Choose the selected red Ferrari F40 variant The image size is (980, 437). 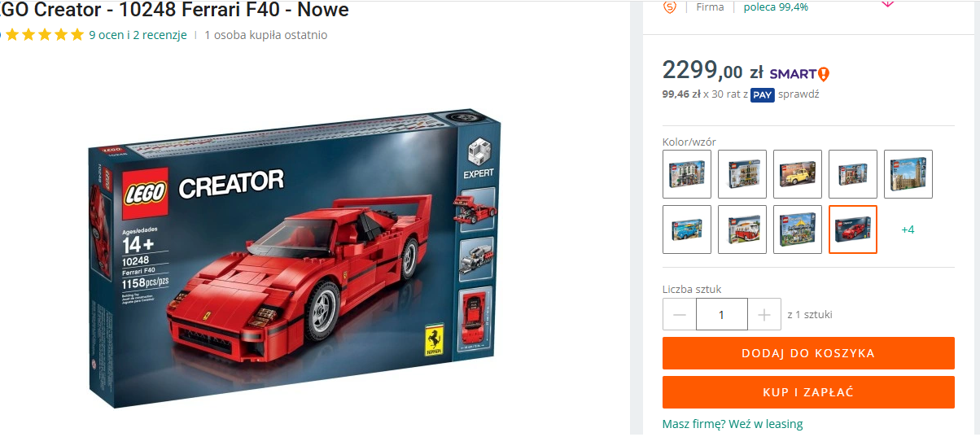[853, 229]
